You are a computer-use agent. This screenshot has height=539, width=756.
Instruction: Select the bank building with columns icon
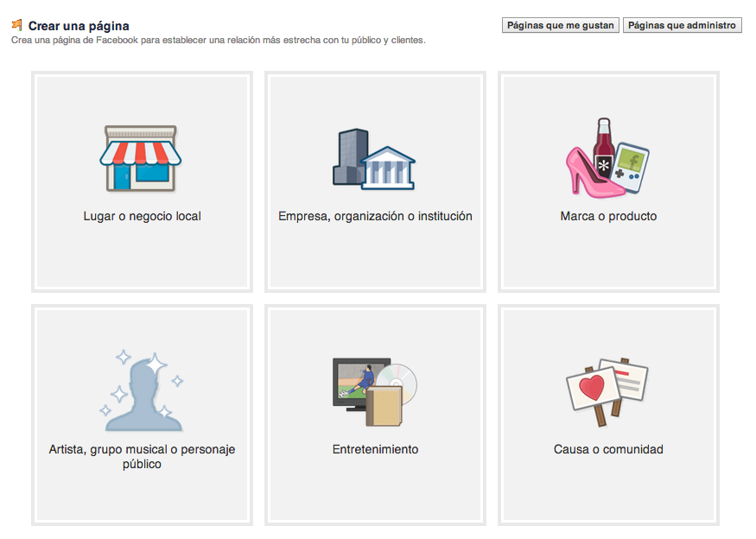(389, 168)
